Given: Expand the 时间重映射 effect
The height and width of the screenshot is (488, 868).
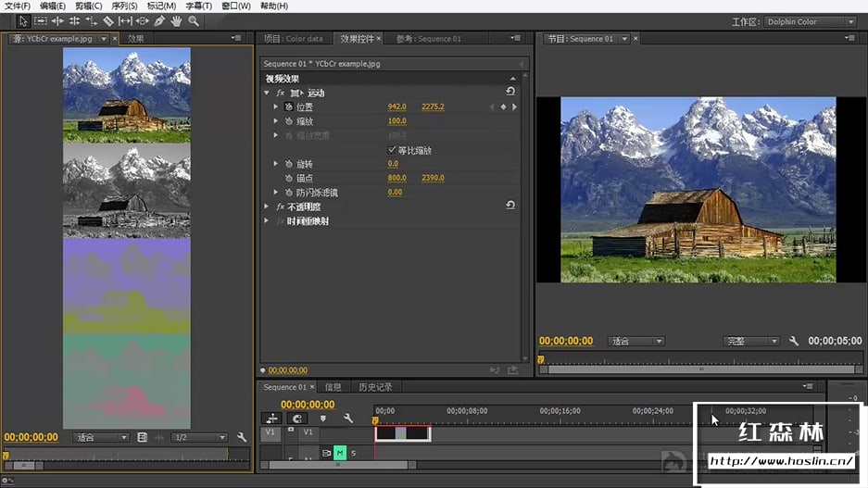Looking at the screenshot, I should click(267, 220).
